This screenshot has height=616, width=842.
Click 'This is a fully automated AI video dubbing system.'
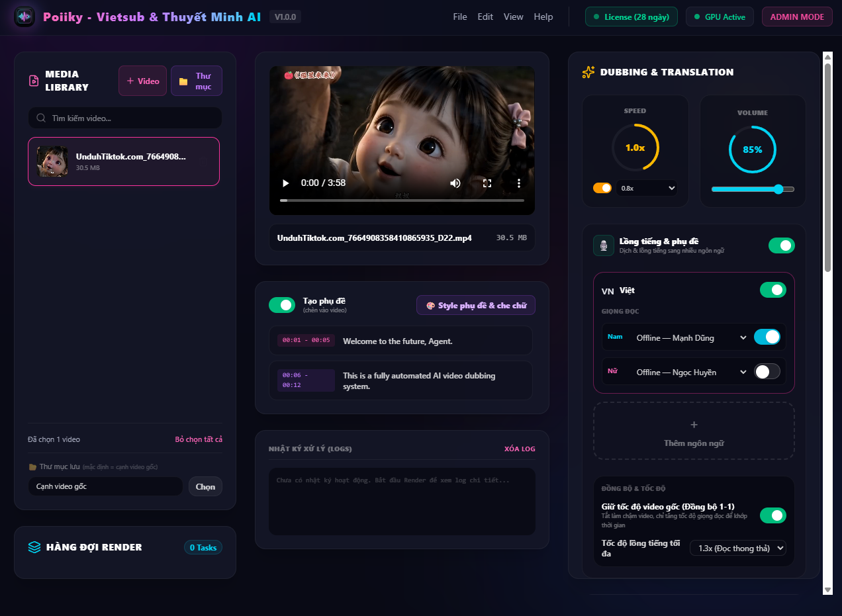pyautogui.click(x=419, y=380)
